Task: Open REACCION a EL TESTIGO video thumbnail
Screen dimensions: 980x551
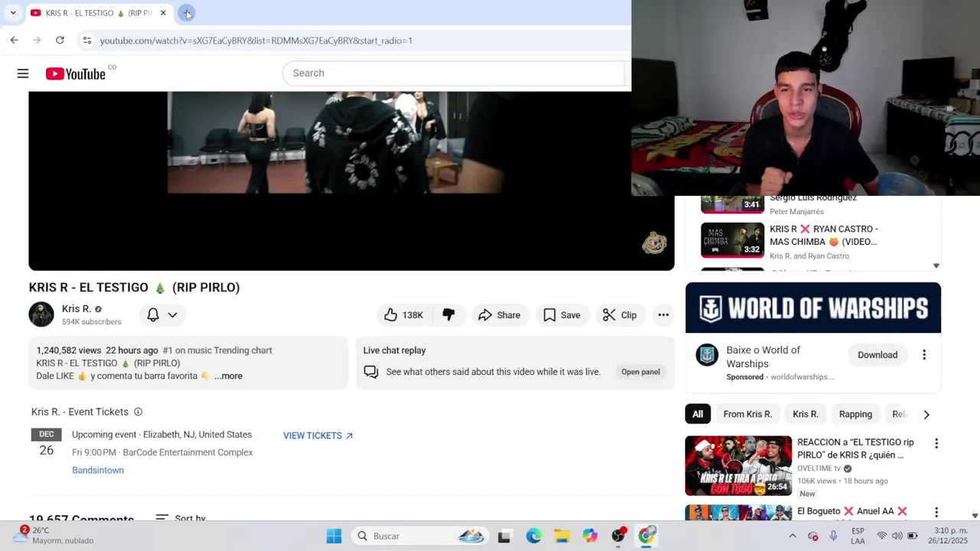Action: 738,466
